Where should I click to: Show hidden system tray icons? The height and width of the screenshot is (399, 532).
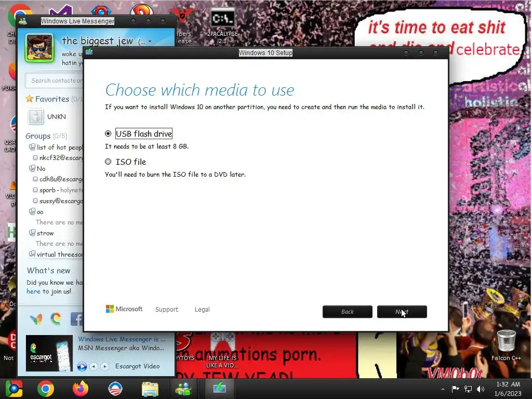pyautogui.click(x=443, y=389)
